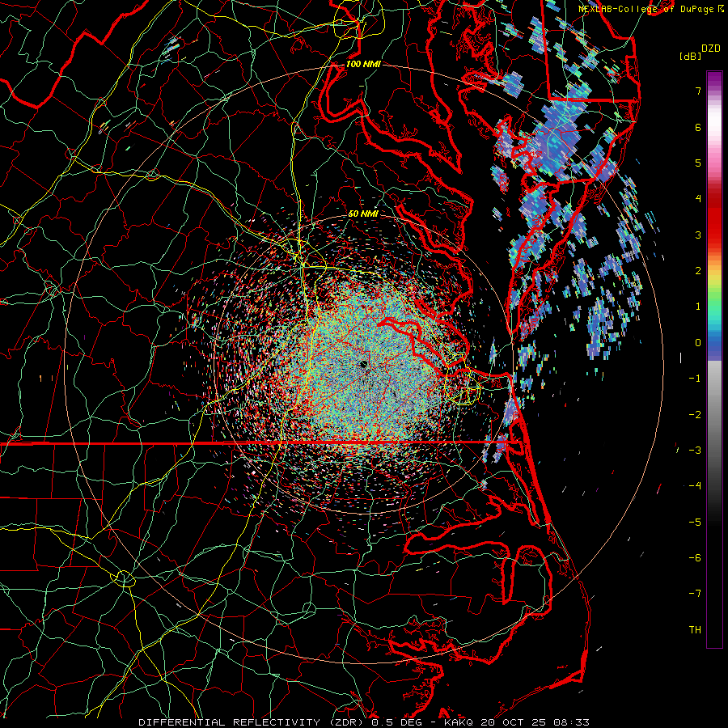Select the 2 value on color scale
The height and width of the screenshot is (728, 728).
tap(698, 271)
